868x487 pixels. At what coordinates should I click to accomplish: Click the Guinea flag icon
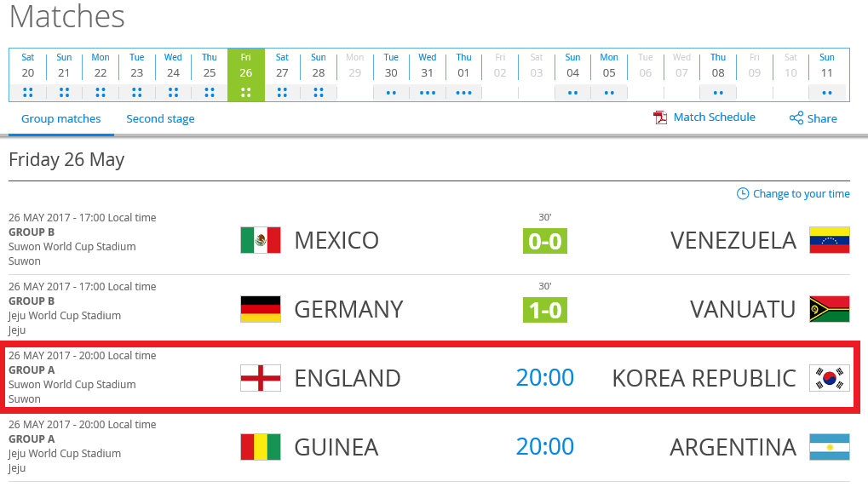click(x=260, y=447)
